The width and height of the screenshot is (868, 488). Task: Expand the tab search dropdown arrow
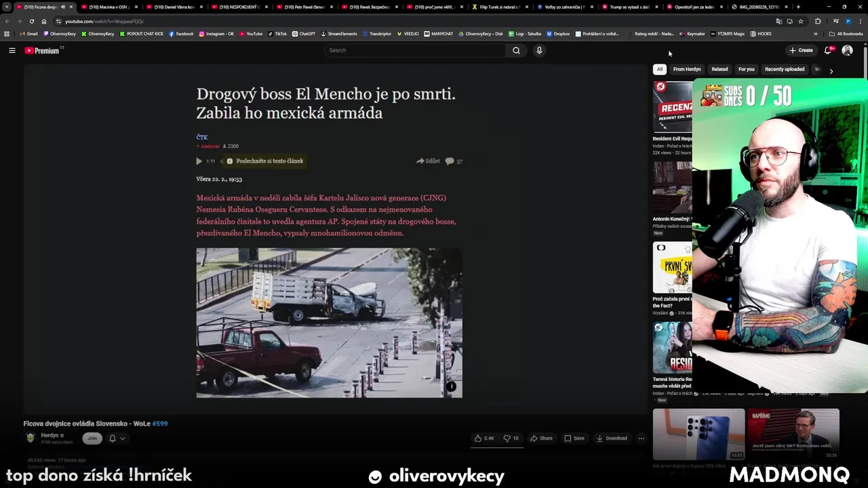point(7,7)
